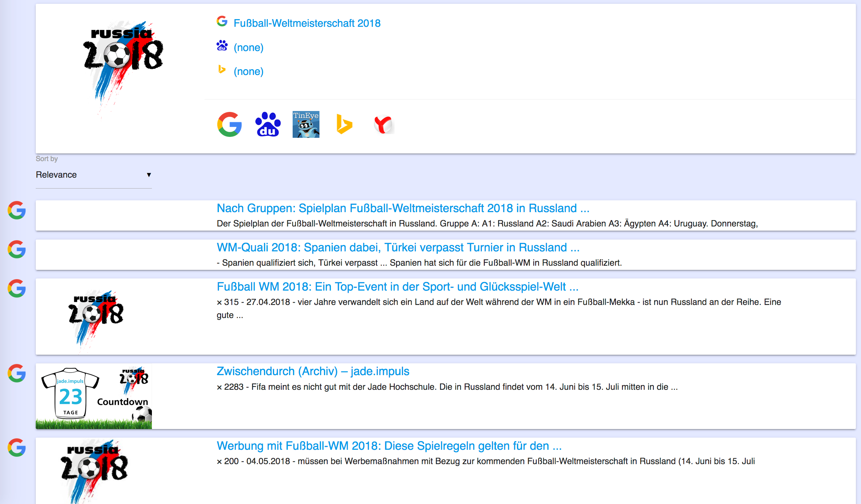
Task: Open TinEye search icon
Action: tap(306, 124)
